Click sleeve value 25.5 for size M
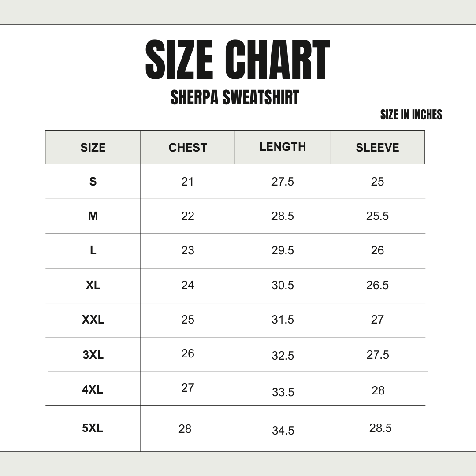This screenshot has height=476, width=476. (x=377, y=216)
